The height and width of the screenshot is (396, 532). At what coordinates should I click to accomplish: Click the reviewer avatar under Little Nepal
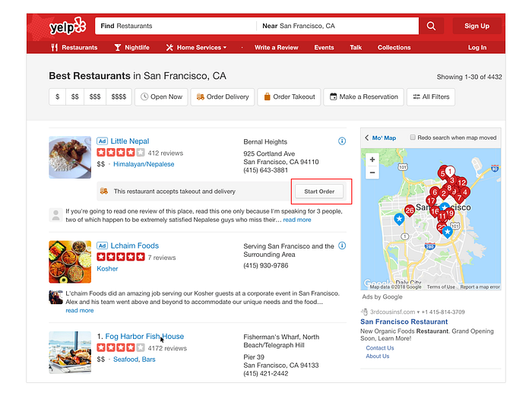pos(55,215)
